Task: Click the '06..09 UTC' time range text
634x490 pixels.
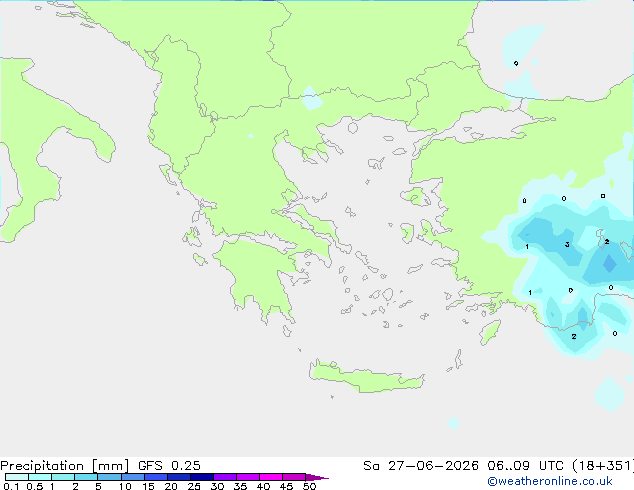Action: [x=525, y=466]
